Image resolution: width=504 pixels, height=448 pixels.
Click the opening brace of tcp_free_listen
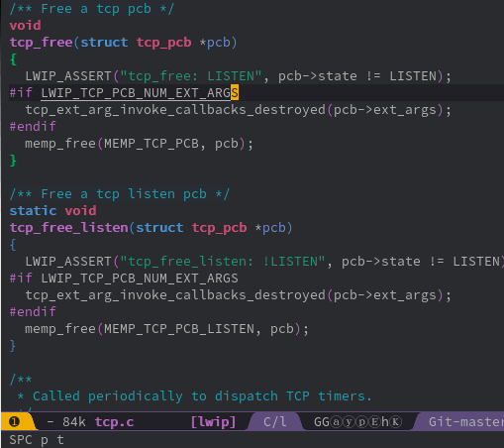tap(13, 245)
